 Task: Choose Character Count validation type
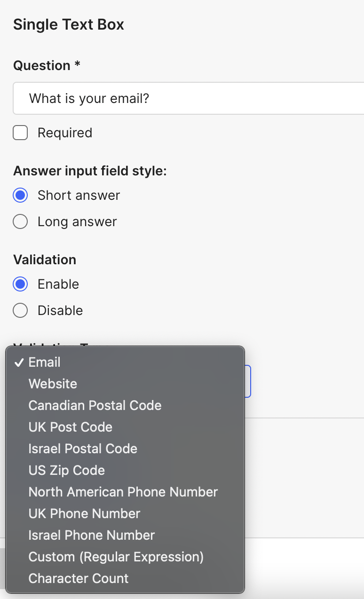78,578
